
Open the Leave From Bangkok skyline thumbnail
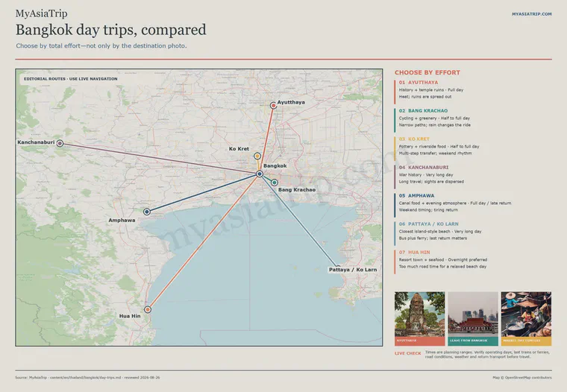472,319
